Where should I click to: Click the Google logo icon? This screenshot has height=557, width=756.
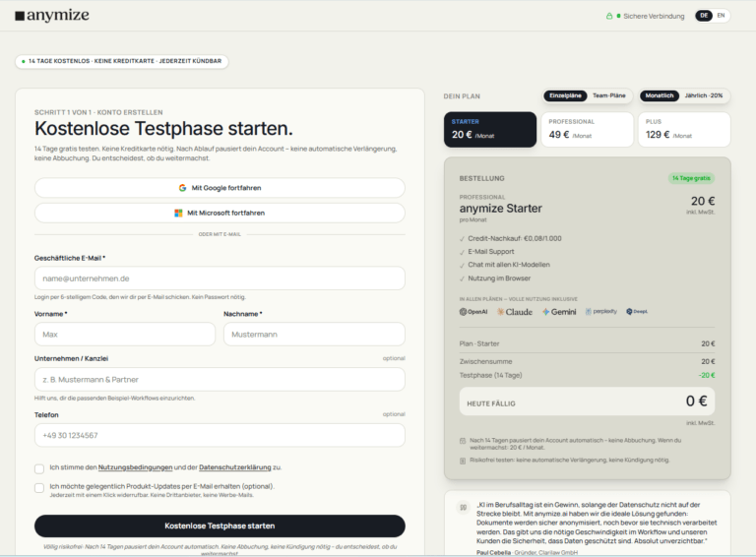tap(182, 188)
